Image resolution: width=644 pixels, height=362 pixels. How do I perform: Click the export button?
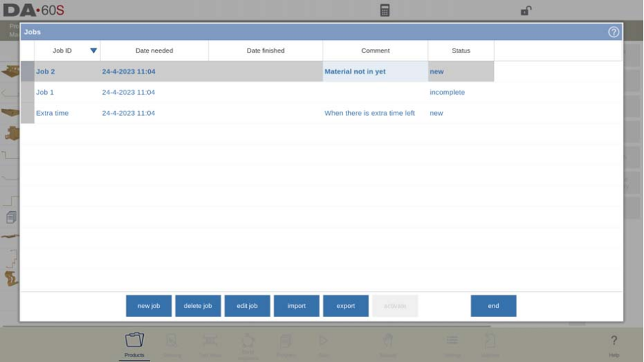pyautogui.click(x=346, y=306)
